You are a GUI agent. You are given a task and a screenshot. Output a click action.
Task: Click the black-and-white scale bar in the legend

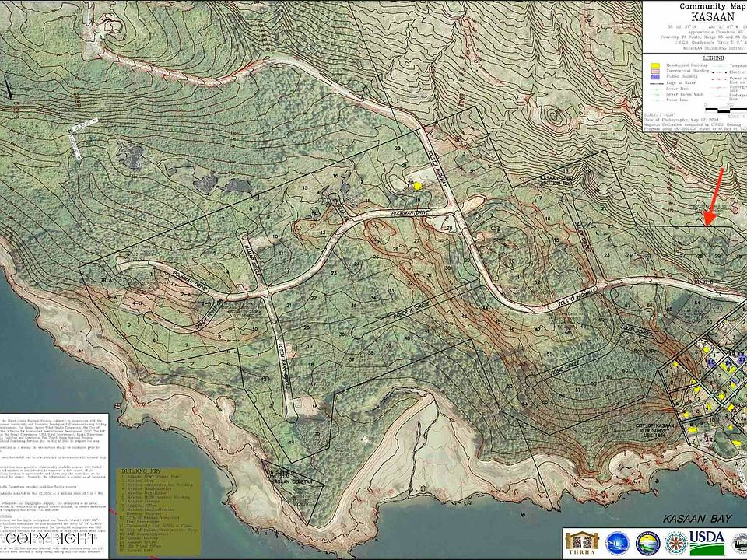[727, 110]
